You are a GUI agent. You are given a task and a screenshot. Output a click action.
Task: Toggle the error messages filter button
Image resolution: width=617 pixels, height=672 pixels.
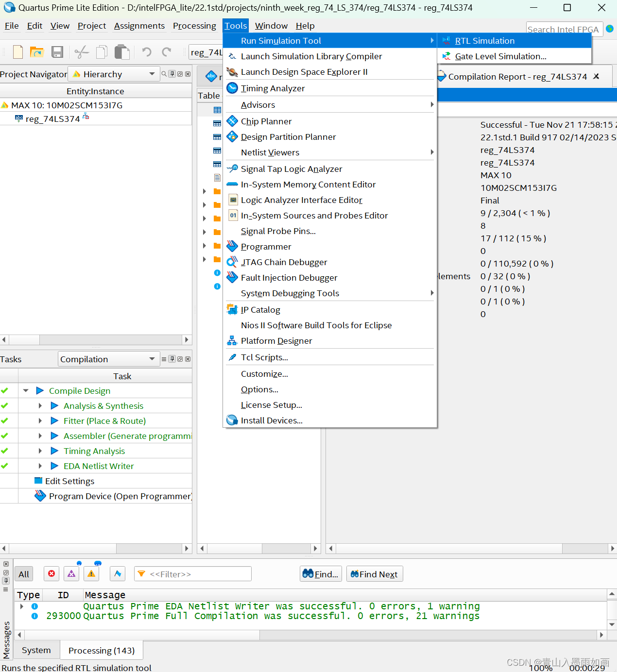pos(51,574)
